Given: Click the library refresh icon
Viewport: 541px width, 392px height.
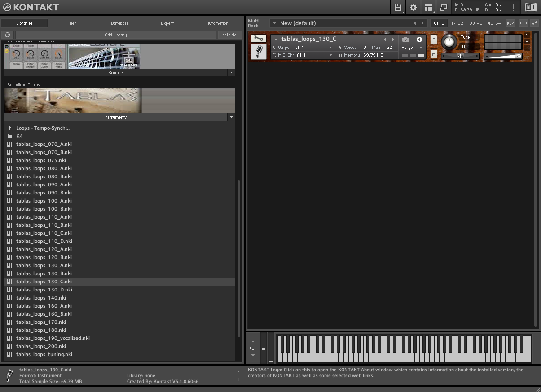Looking at the screenshot, I should (7, 35).
